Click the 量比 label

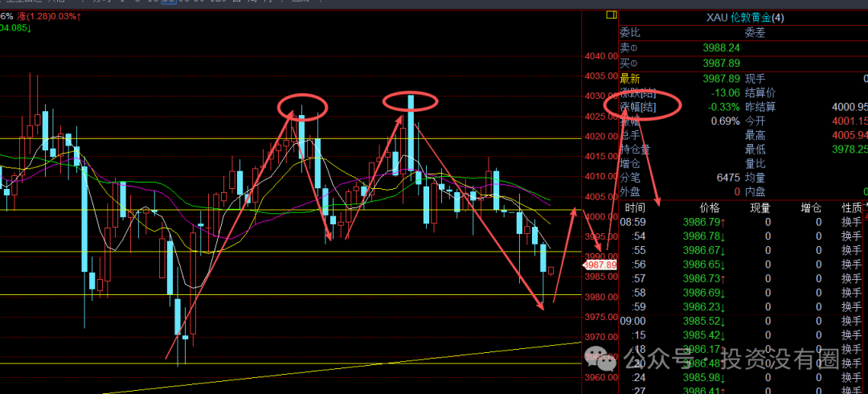coord(755,164)
